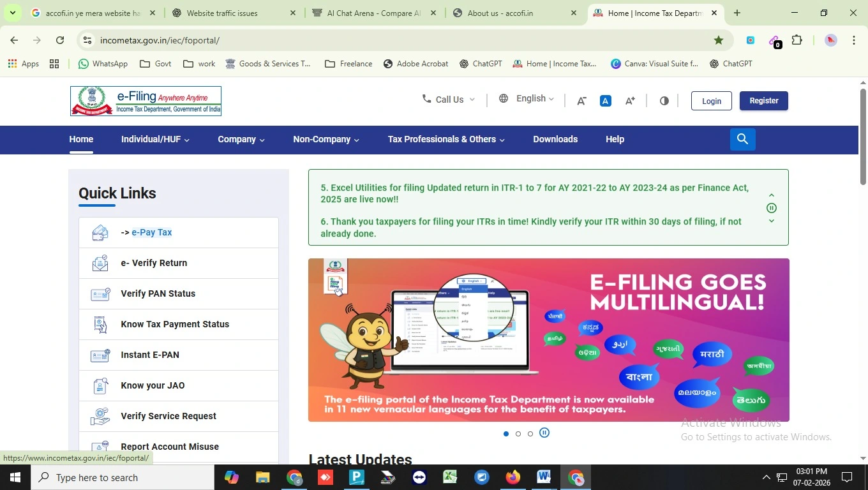Increase font size with the A+ icon
868x490 pixels.
pyautogui.click(x=630, y=101)
